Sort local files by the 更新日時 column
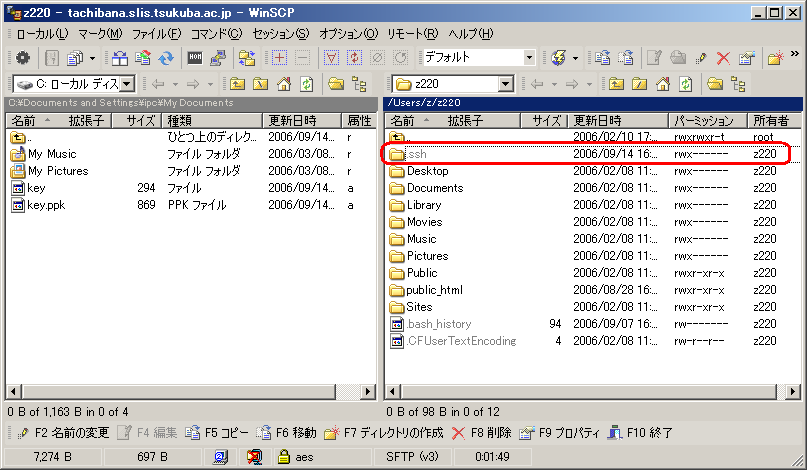 pyautogui.click(x=302, y=121)
